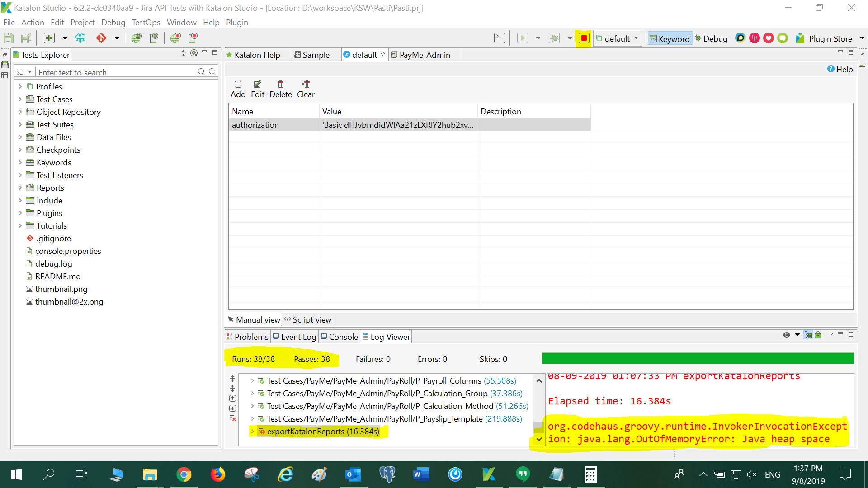Toggle scroll lock in Log Viewer
The height and width of the screenshot is (488, 868).
pyautogui.click(x=818, y=335)
